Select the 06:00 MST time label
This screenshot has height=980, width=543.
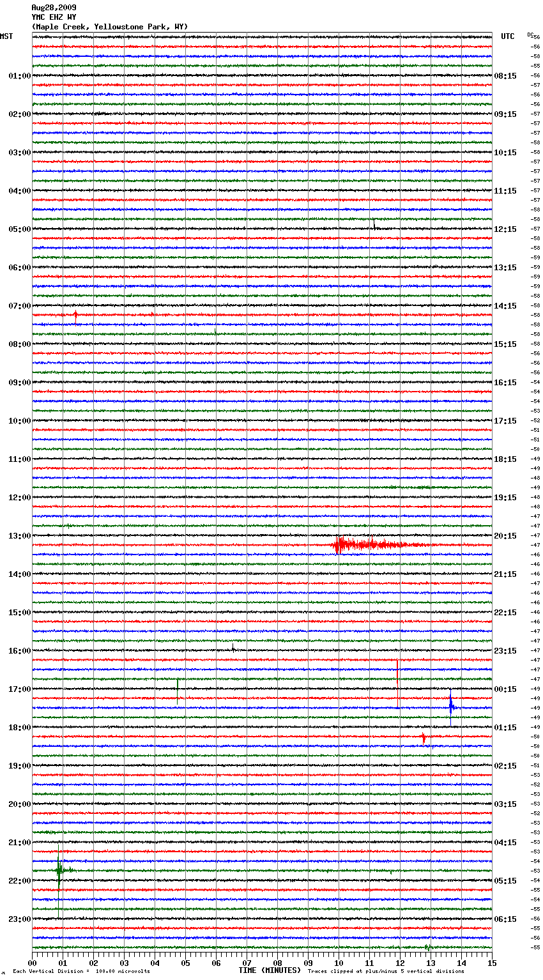click(x=20, y=268)
